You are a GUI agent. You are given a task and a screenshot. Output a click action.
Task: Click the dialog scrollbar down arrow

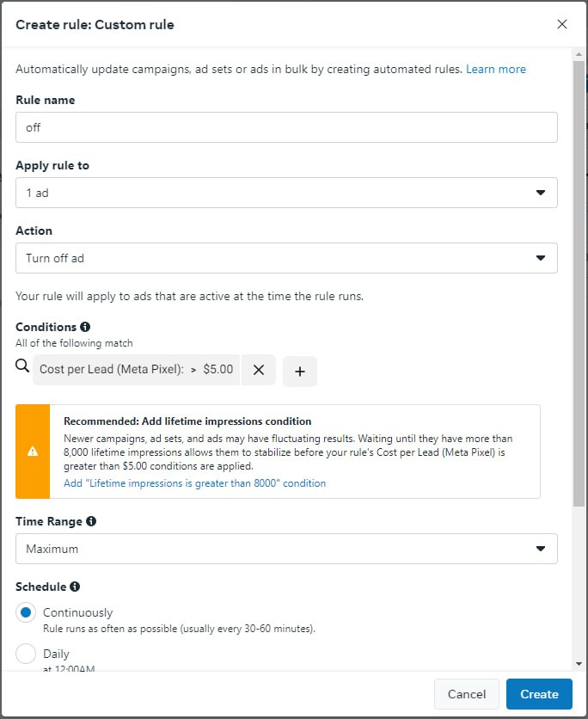pos(579,664)
